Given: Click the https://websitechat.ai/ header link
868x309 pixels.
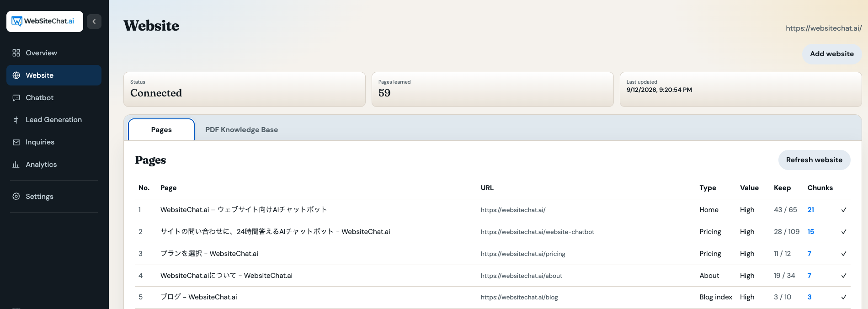Looking at the screenshot, I should 824,28.
